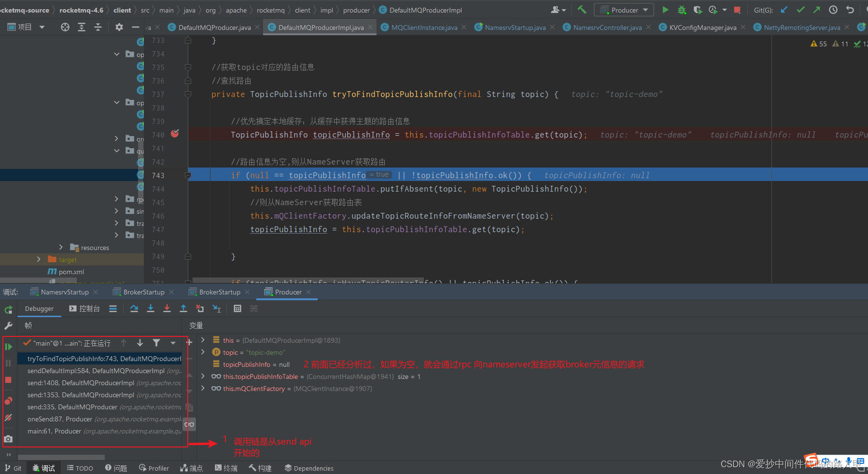Filter frames with the funnel icon
The height and width of the screenshot is (474, 868).
click(156, 343)
